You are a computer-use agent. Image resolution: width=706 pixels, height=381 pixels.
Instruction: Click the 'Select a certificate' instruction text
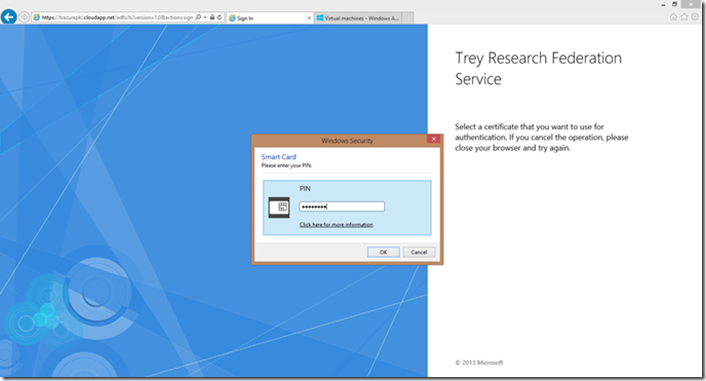542,137
